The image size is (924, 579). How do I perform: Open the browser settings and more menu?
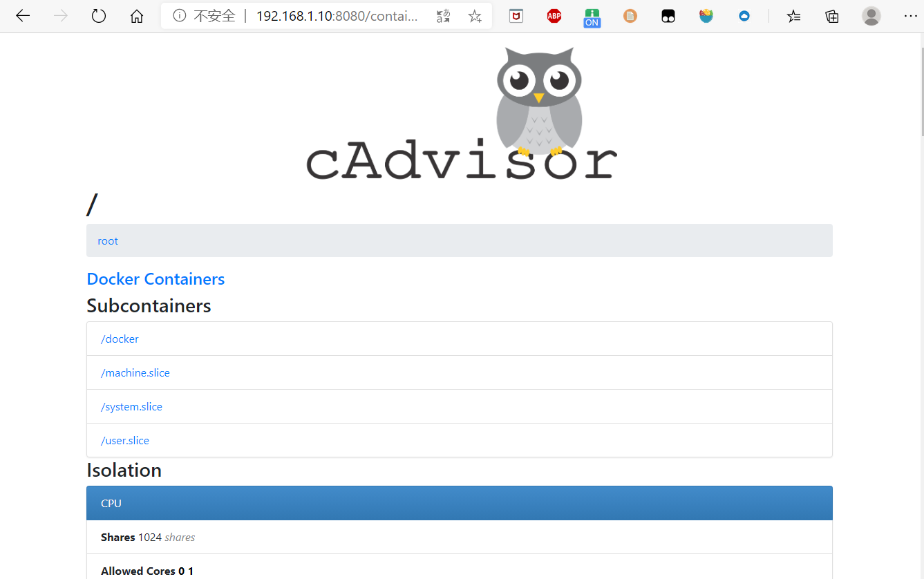point(910,16)
